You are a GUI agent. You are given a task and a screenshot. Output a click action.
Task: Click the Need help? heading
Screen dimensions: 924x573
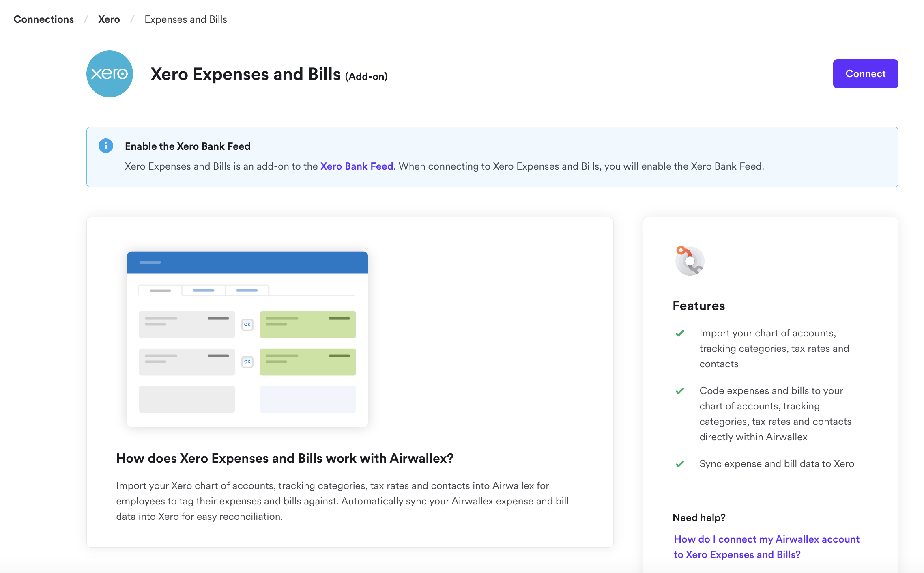tap(699, 517)
